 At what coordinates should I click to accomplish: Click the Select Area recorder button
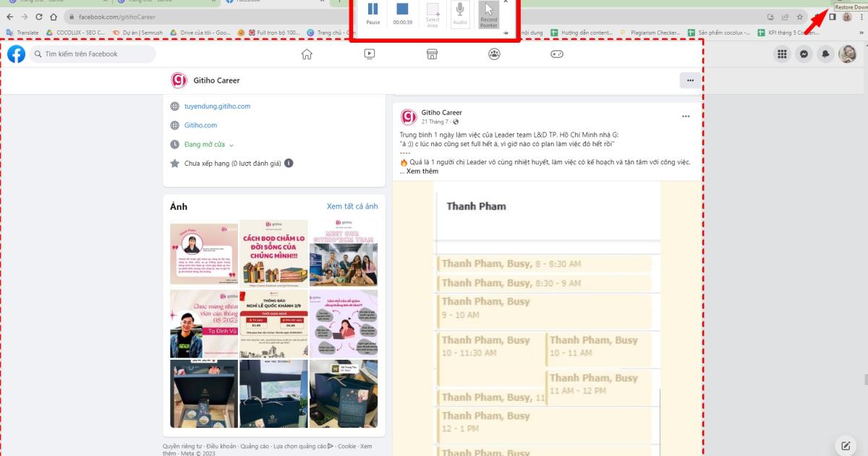click(x=433, y=14)
